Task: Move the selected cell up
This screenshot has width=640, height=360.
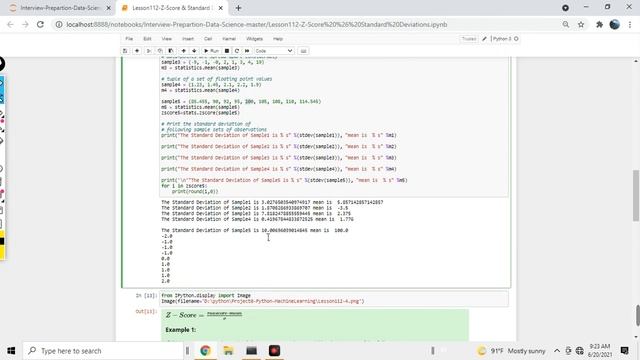Action: tap(184, 51)
